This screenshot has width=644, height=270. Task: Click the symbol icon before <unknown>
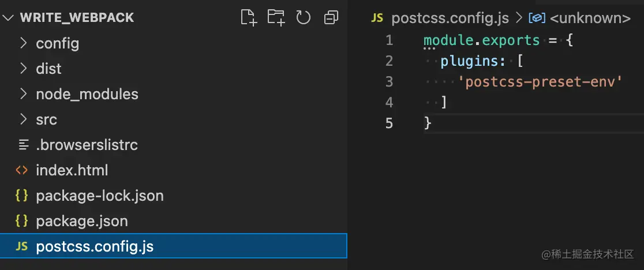[537, 18]
